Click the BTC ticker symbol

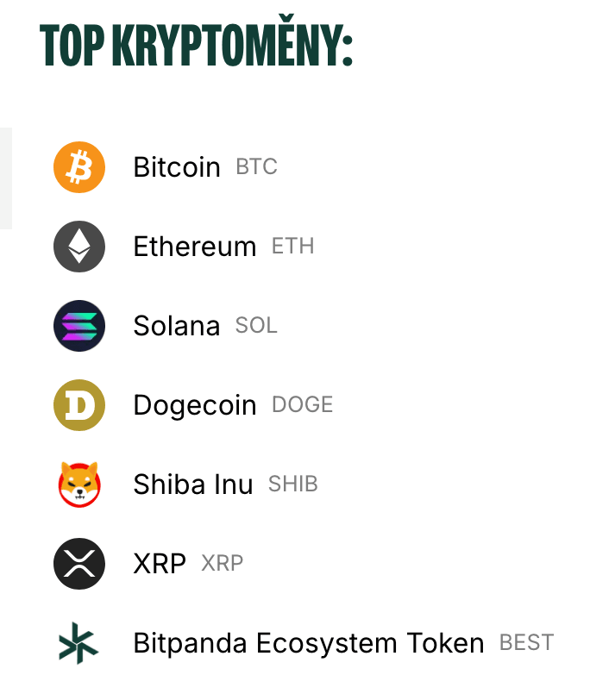pyautogui.click(x=256, y=167)
